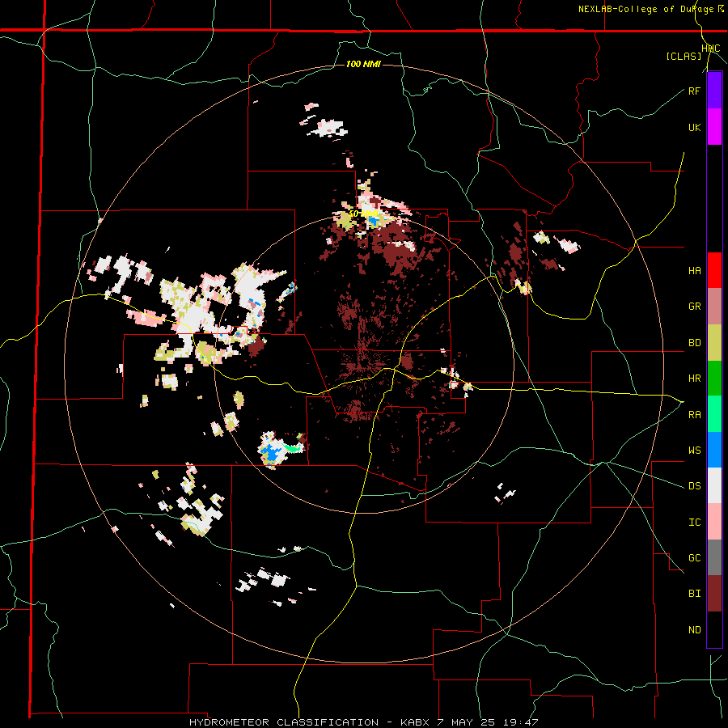Click the DS legend label
728x728 pixels.
click(x=694, y=486)
